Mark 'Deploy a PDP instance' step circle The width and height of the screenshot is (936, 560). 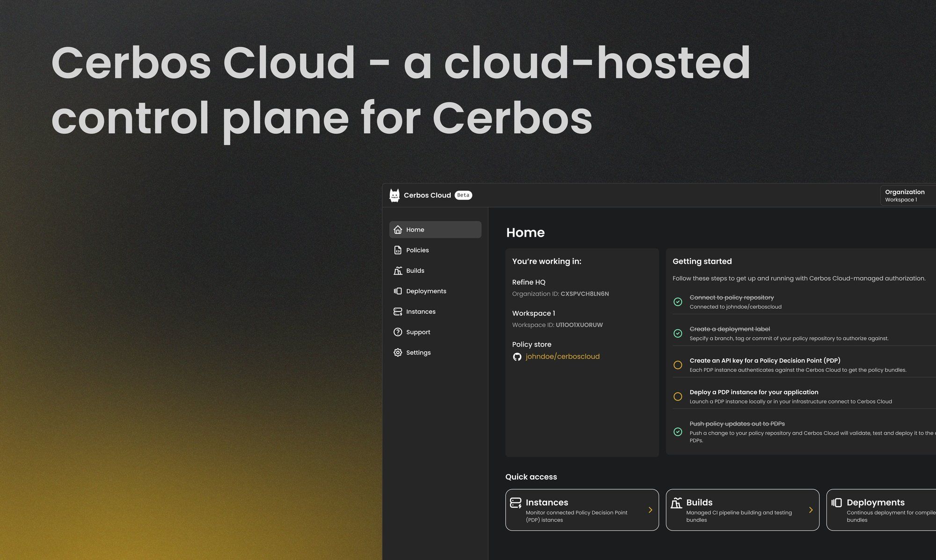[678, 397]
